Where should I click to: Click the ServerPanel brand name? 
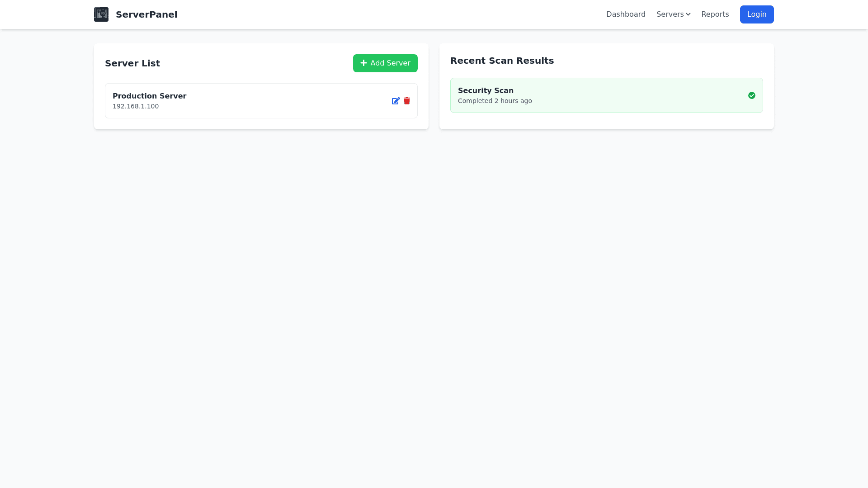click(146, 14)
